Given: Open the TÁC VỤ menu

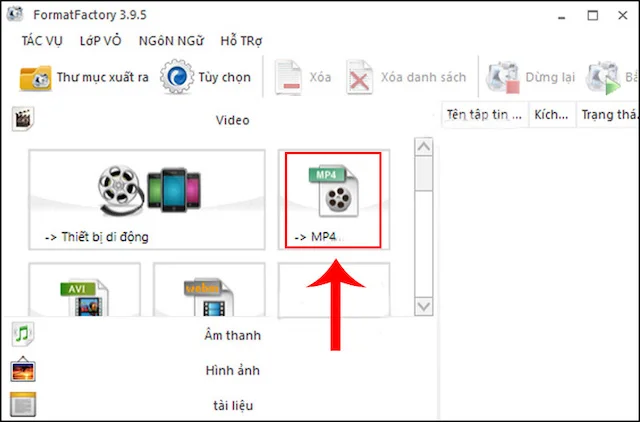Looking at the screenshot, I should [42, 41].
